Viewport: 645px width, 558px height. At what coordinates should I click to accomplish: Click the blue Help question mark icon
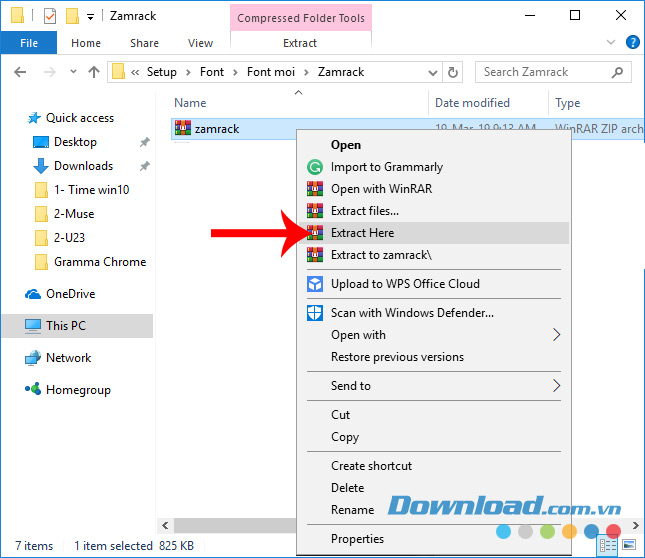[632, 42]
